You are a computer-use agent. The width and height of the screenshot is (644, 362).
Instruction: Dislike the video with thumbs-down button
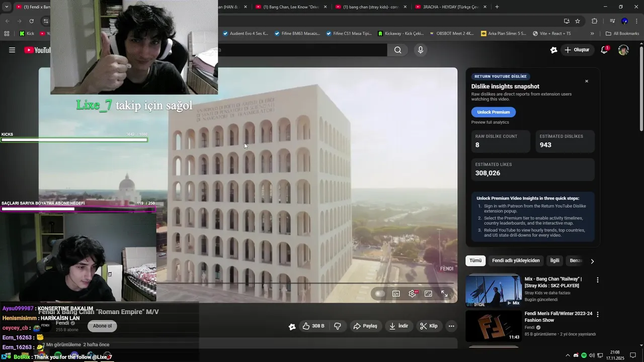pos(338,326)
